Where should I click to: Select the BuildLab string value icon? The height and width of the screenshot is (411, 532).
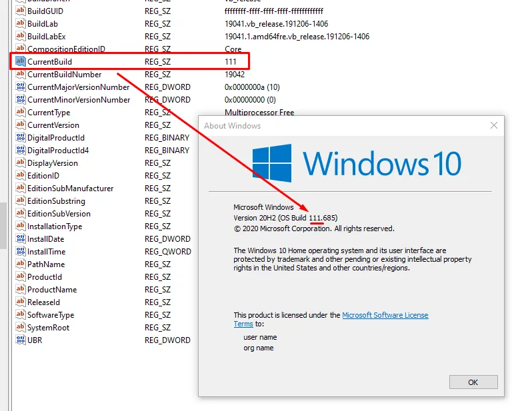(x=21, y=23)
